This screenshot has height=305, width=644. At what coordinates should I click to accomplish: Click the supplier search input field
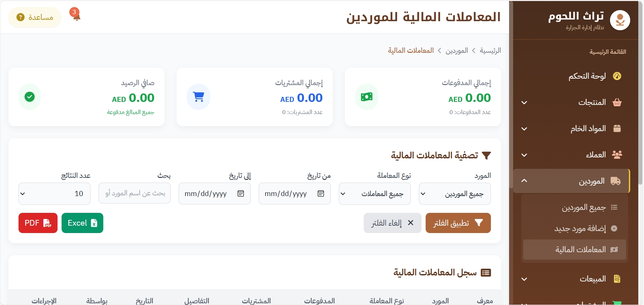(x=135, y=194)
